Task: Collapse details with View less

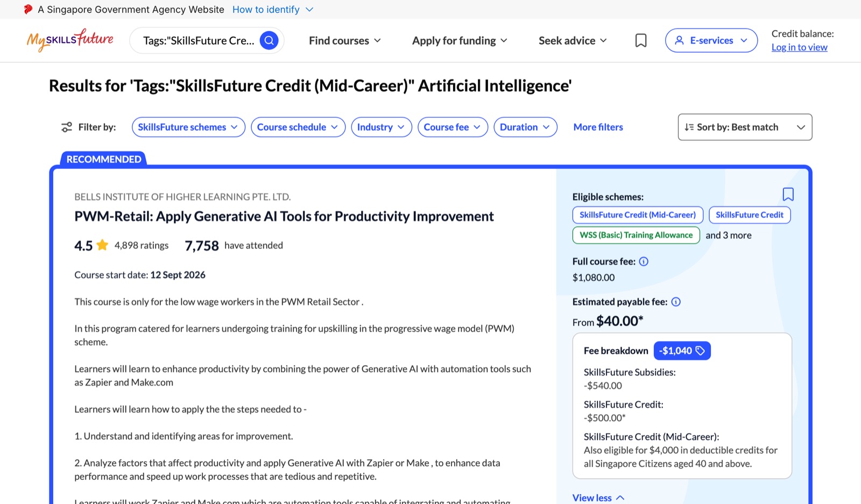Action: coord(598,498)
